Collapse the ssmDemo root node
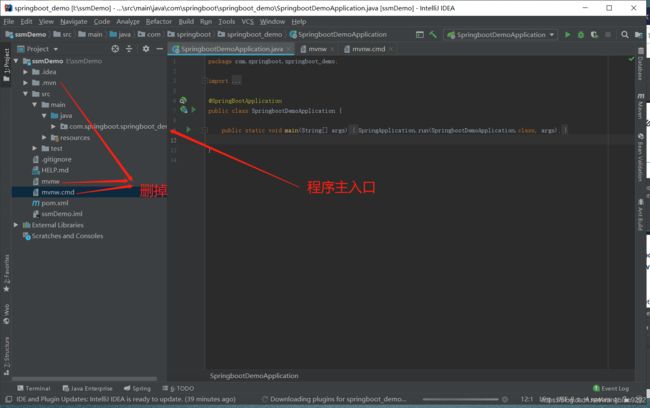650x408 pixels. pyautogui.click(x=16, y=61)
